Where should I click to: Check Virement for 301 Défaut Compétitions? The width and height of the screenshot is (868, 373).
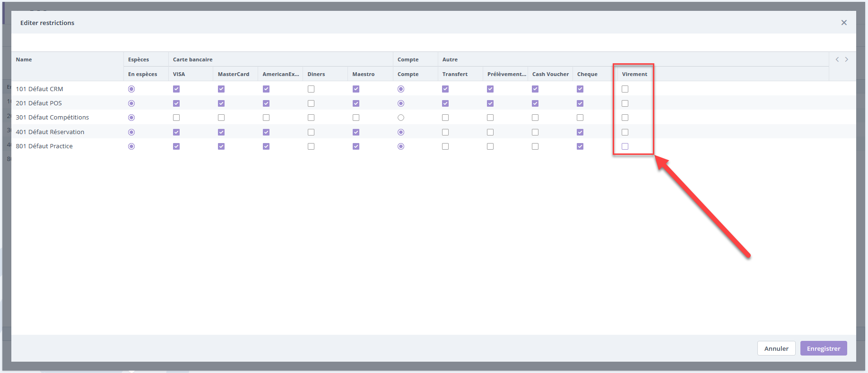[625, 118]
